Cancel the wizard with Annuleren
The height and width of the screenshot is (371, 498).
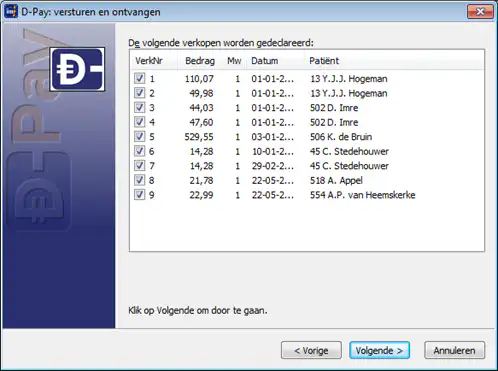click(x=454, y=350)
